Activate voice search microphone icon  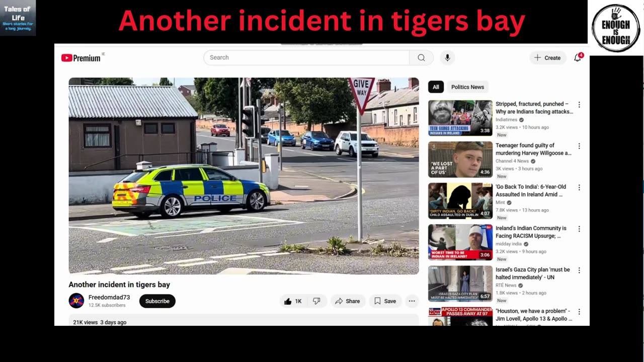click(447, 58)
